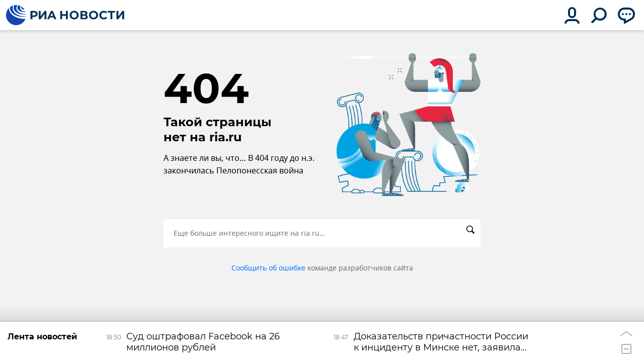This screenshot has width=644, height=362.
Task: Click the Greek warriors illustration
Action: [x=408, y=125]
